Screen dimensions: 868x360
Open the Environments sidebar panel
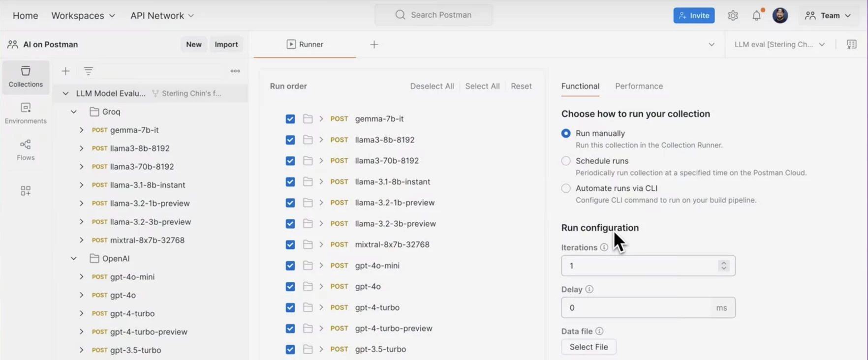point(26,113)
